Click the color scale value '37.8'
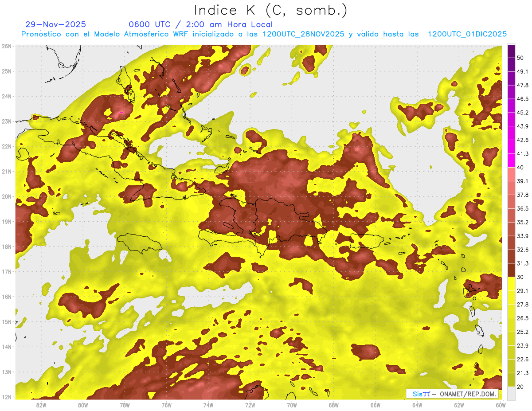This screenshot has height=411, width=532. coord(522,195)
